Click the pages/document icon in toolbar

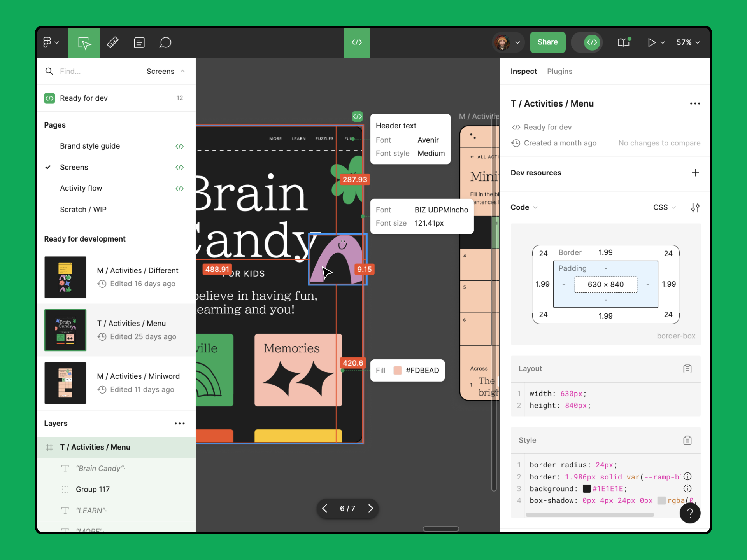point(139,42)
